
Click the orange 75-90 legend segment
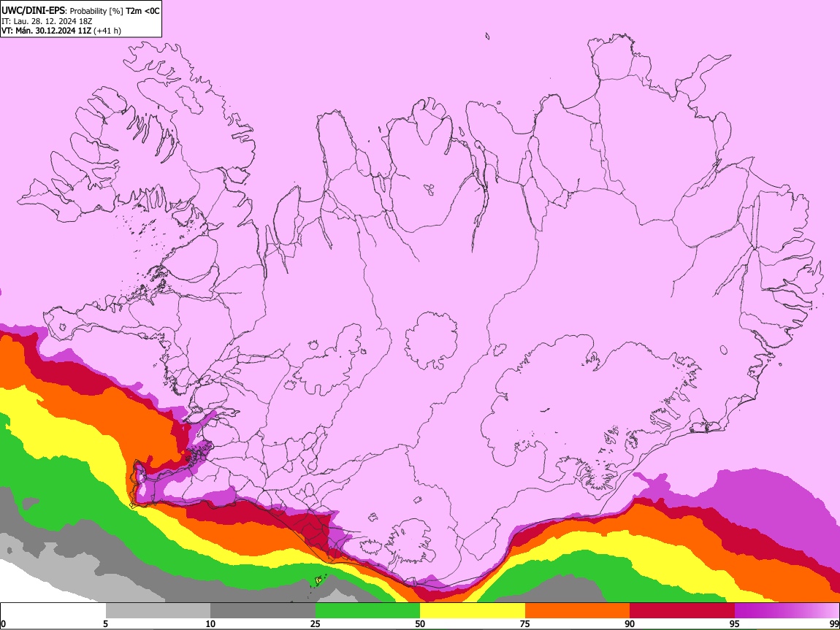click(577, 611)
